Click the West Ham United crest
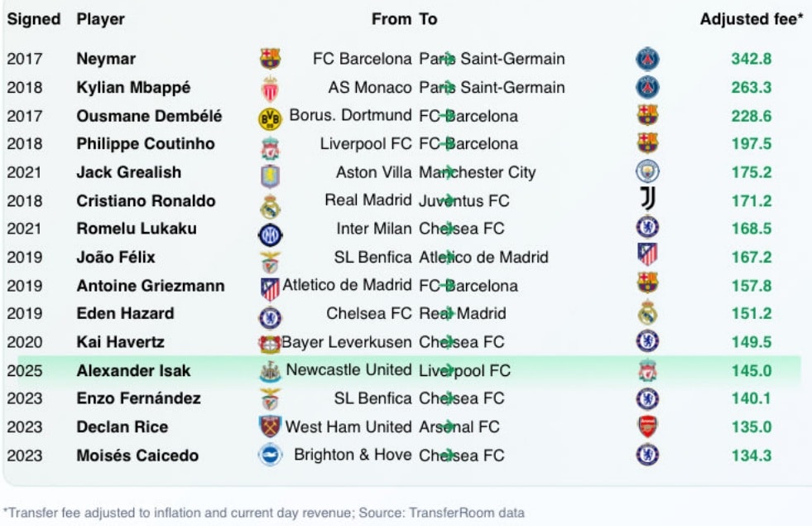 pos(270,427)
